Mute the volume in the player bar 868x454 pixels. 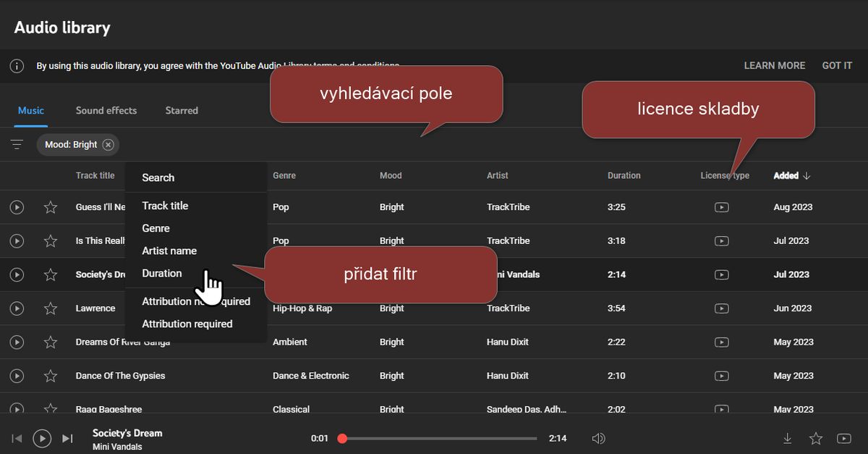[x=598, y=438]
